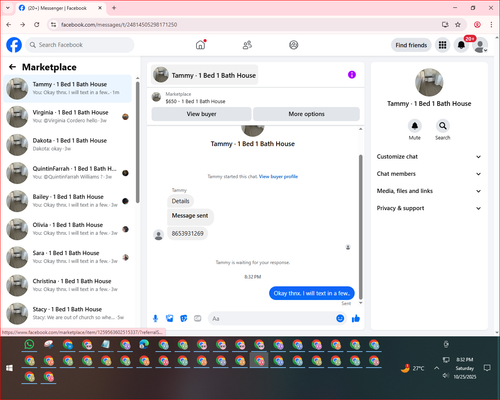The width and height of the screenshot is (500, 400).
Task: Open the Windows action center notifications
Action: tap(487, 368)
